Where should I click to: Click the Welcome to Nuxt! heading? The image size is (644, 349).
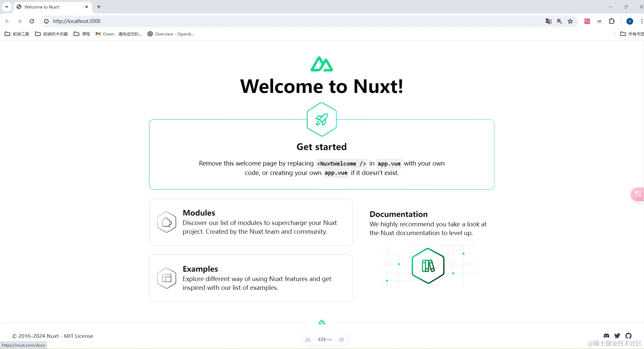tap(322, 86)
